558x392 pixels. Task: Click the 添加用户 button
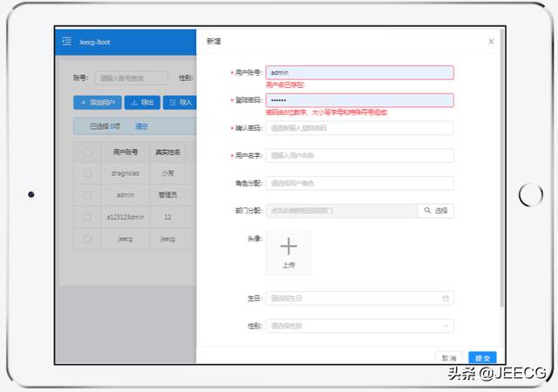click(98, 103)
